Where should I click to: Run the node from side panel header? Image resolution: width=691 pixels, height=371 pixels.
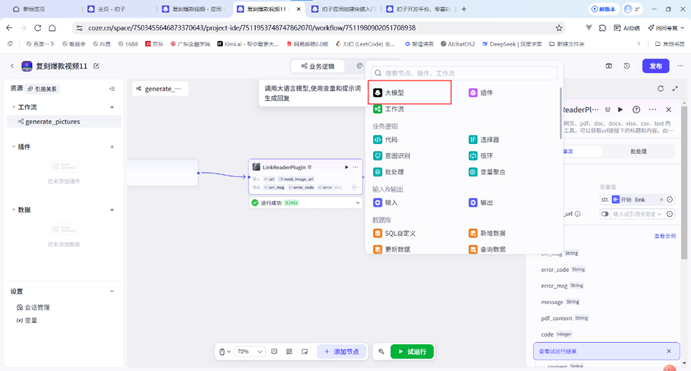(620, 109)
